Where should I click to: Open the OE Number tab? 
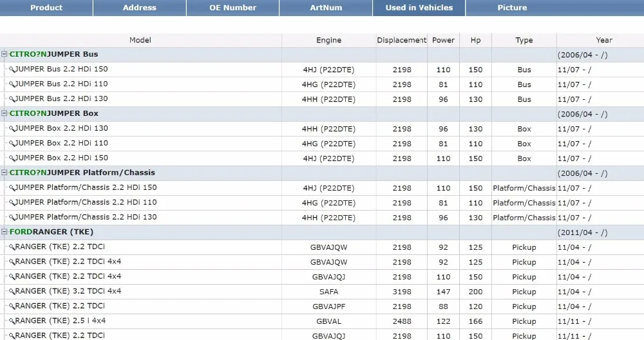coord(233,8)
